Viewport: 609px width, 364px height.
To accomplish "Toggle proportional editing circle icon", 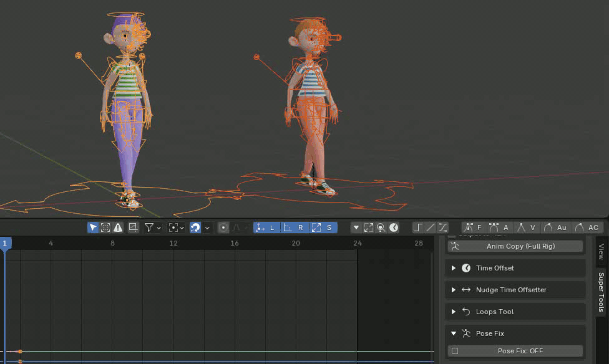I will tap(223, 228).
